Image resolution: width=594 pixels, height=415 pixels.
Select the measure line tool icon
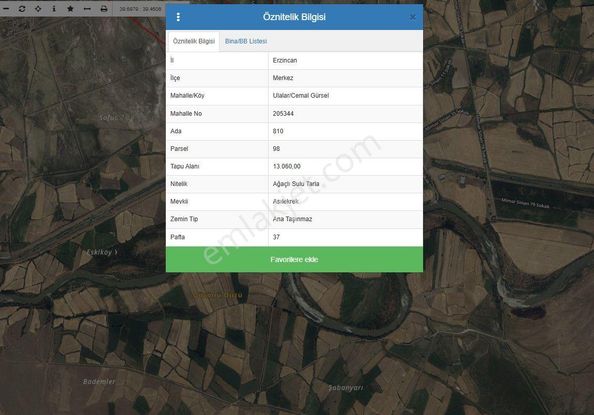pos(87,8)
